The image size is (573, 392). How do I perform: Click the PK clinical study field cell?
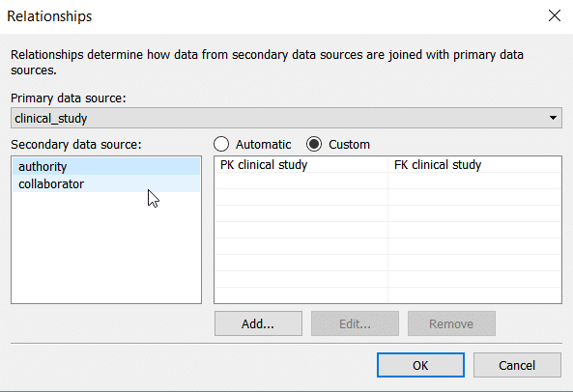[301, 164]
